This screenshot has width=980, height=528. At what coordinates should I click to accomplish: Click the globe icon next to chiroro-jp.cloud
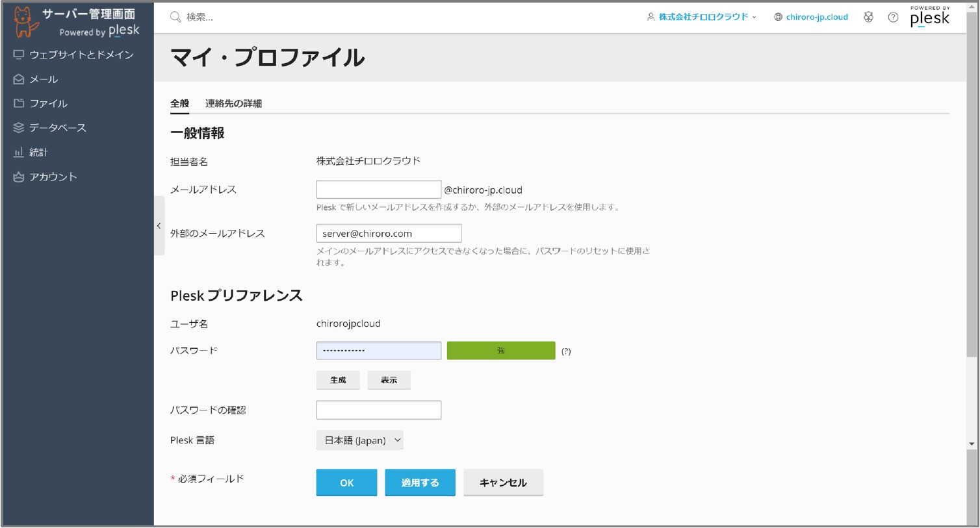778,17
